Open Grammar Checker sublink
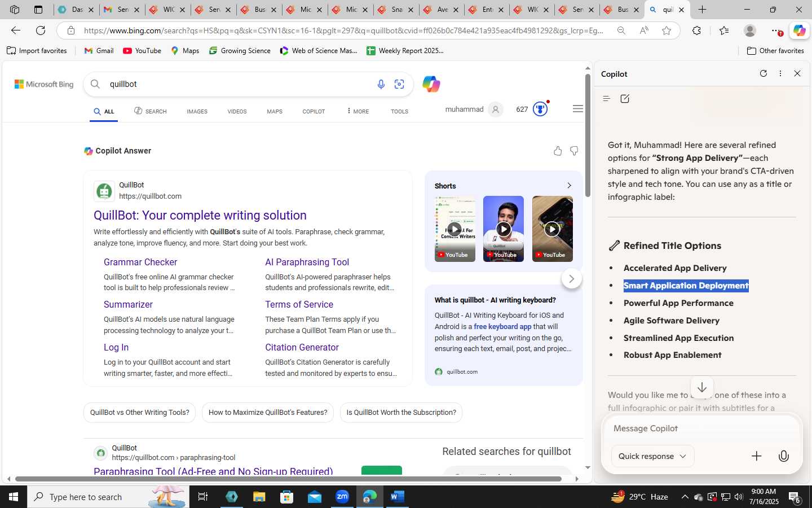 point(140,262)
